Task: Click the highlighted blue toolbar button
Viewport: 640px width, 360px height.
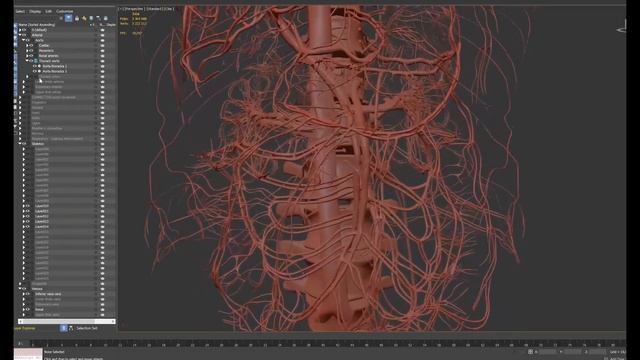Action: (69, 18)
